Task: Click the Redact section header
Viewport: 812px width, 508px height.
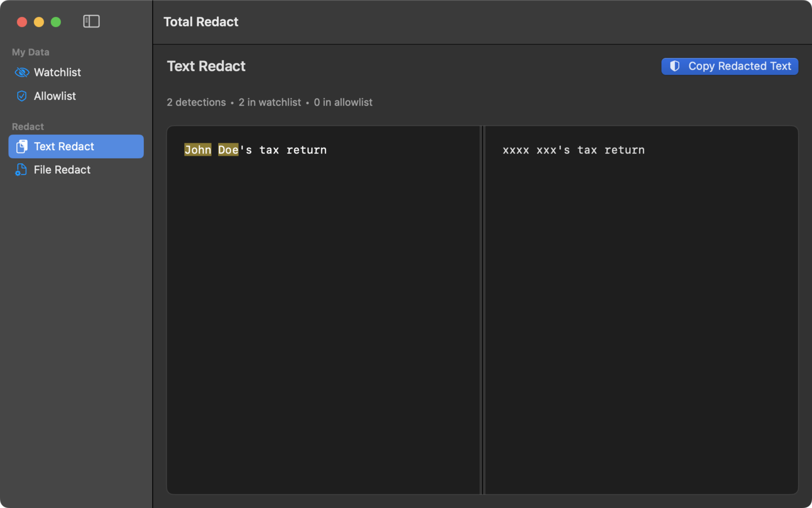Action: pos(28,126)
